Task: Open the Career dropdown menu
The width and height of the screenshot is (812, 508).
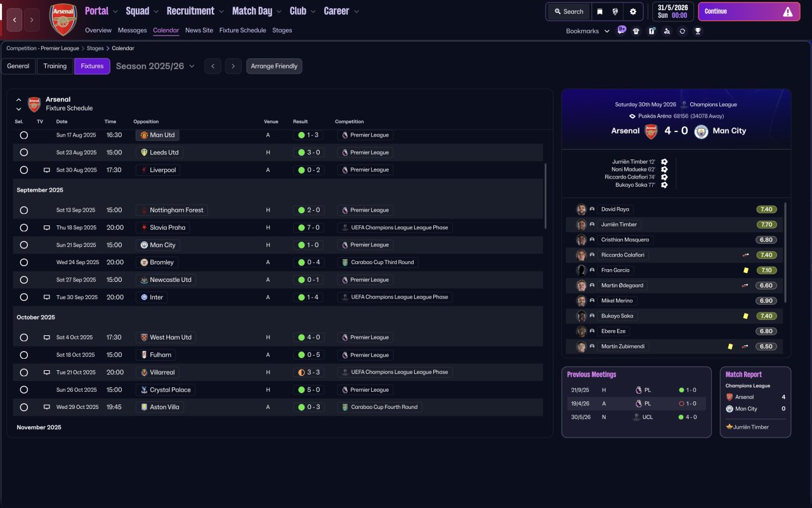Action: (x=341, y=11)
